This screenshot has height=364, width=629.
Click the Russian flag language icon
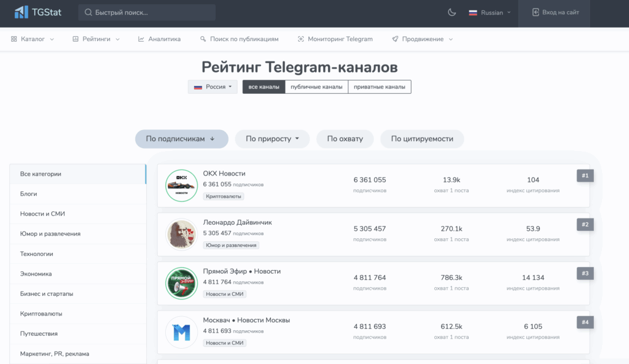tap(473, 12)
